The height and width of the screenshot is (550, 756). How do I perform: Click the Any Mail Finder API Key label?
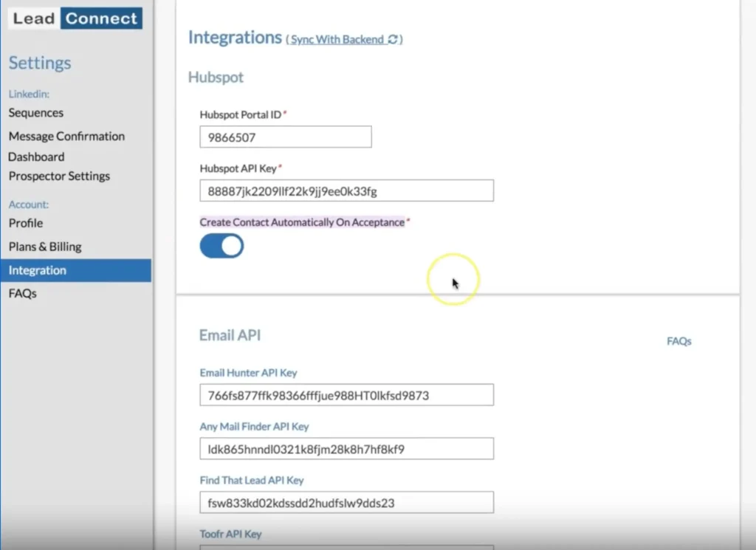[254, 427]
